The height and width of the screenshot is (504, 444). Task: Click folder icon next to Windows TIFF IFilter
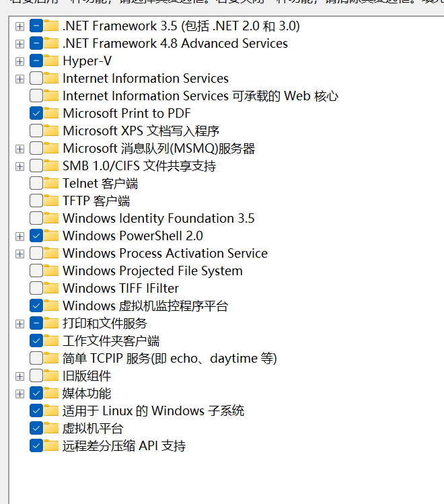[51, 288]
